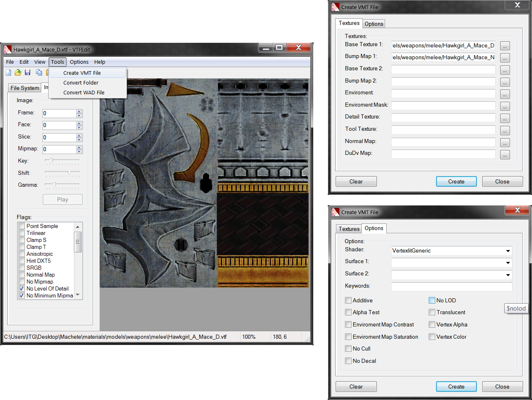The height and width of the screenshot is (400, 532).
Task: Check the Additive option
Action: [348, 300]
